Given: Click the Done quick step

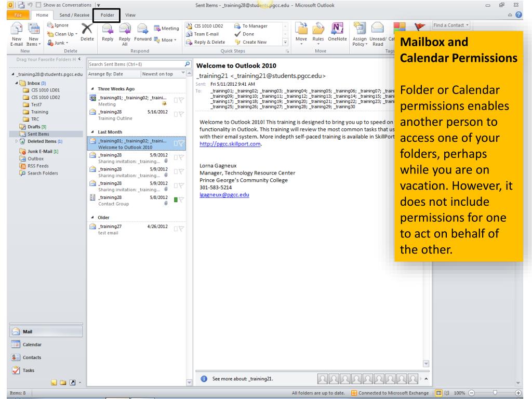Looking at the screenshot, I should pos(244,34).
